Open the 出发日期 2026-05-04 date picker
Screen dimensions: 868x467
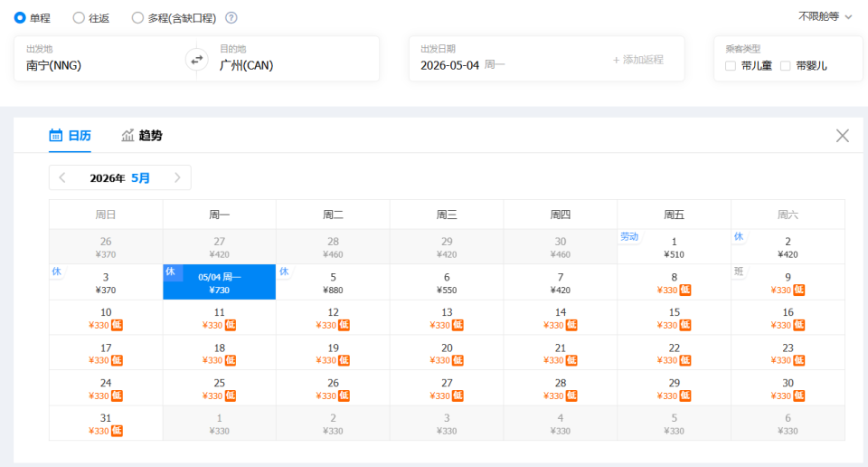click(509, 59)
